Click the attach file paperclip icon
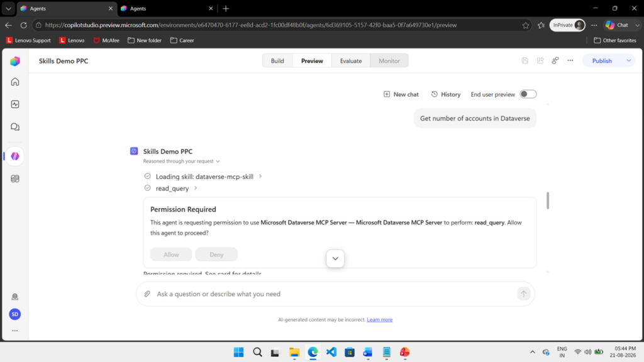Viewport: 644px width, 362px height. (147, 294)
